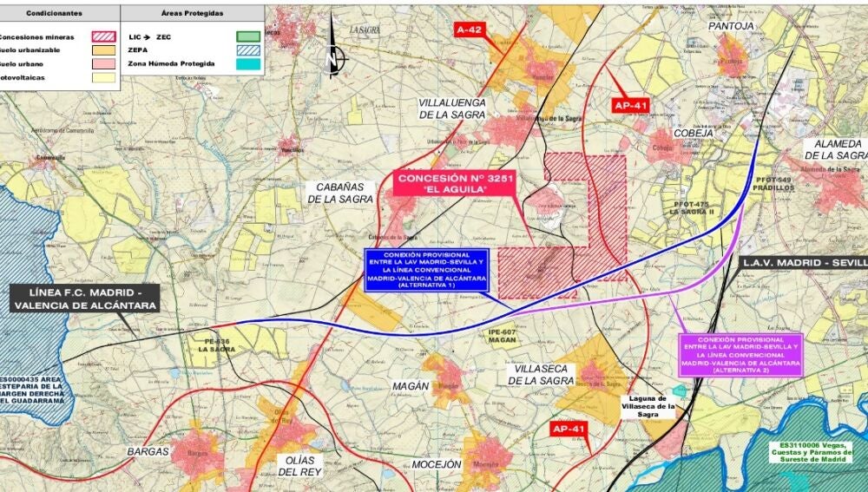The height and width of the screenshot is (492, 868).
Task: Click the LIC ZEC green legend swatch
Action: [x=248, y=37]
